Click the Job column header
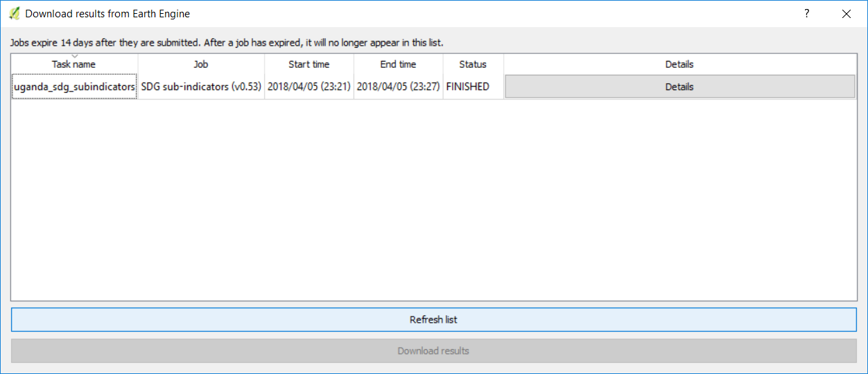 click(201, 64)
